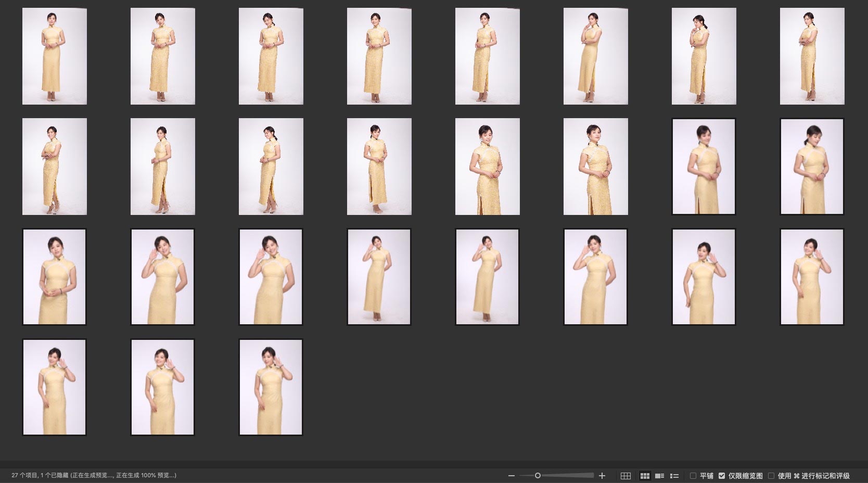Toggle the thumbnail grid lock icon
Viewport: 868px width, 483px height.
(x=626, y=476)
